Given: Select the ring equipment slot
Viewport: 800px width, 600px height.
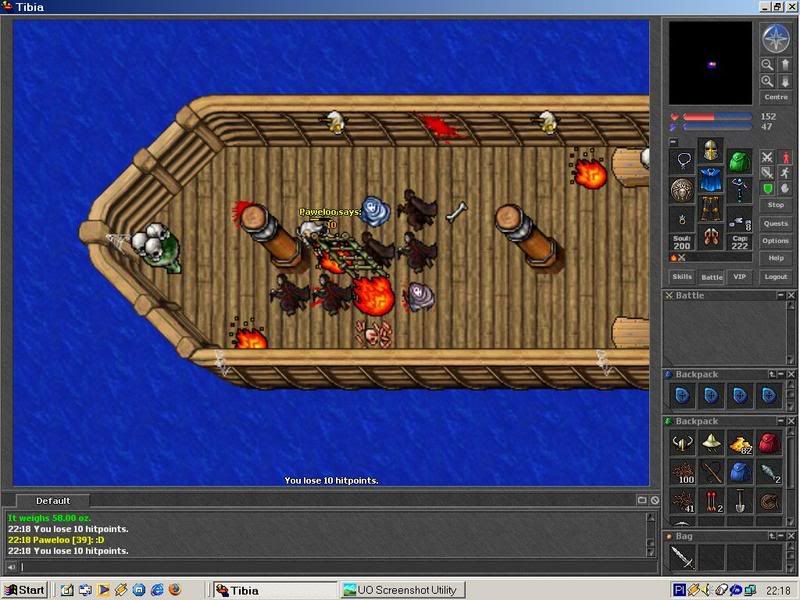Looking at the screenshot, I should [682, 219].
